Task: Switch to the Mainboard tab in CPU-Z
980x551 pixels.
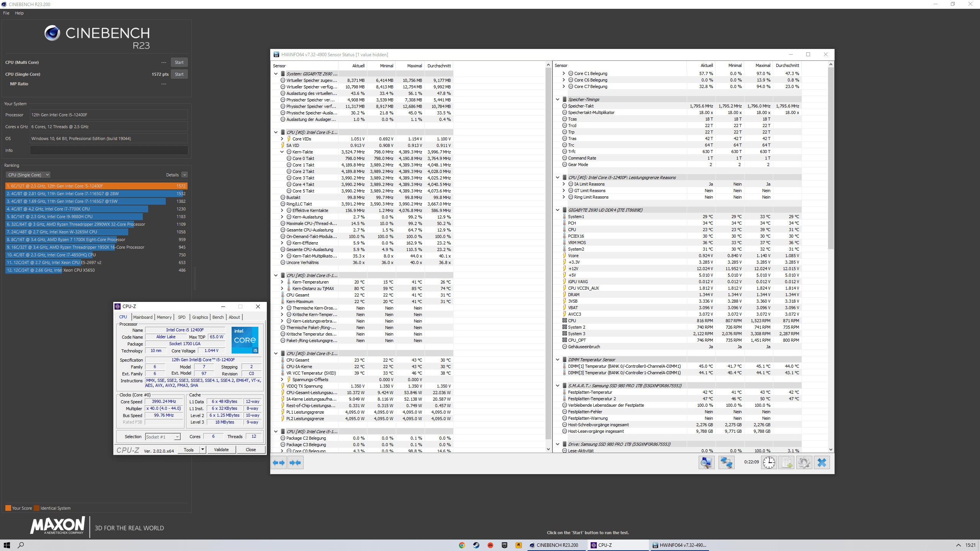Action: click(143, 317)
